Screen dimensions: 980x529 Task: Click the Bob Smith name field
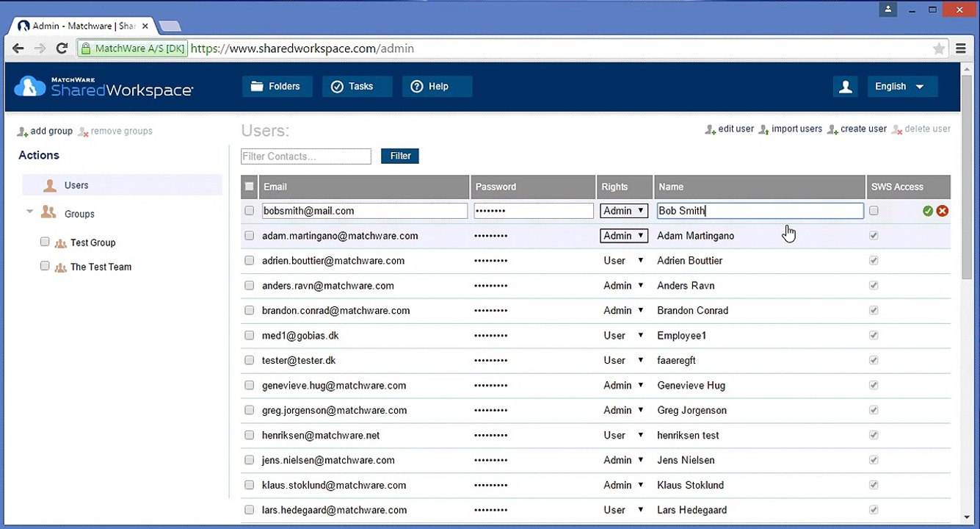coord(760,211)
